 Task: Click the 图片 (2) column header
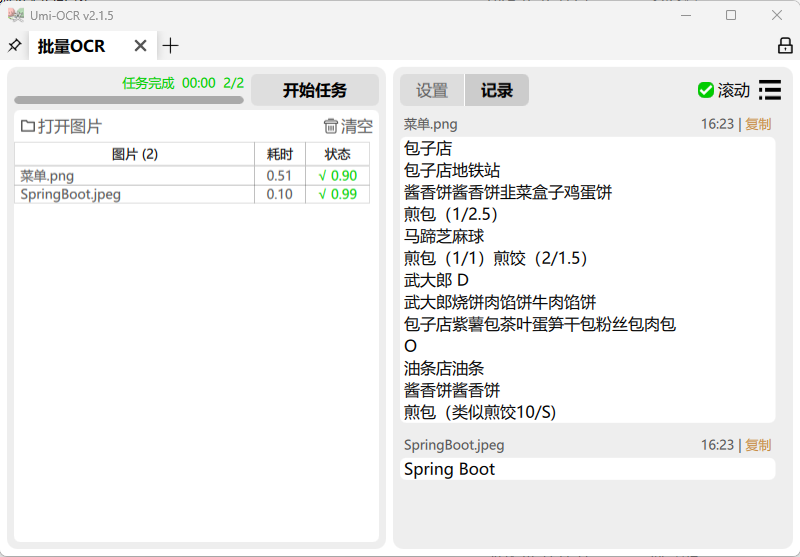pyautogui.click(x=135, y=154)
